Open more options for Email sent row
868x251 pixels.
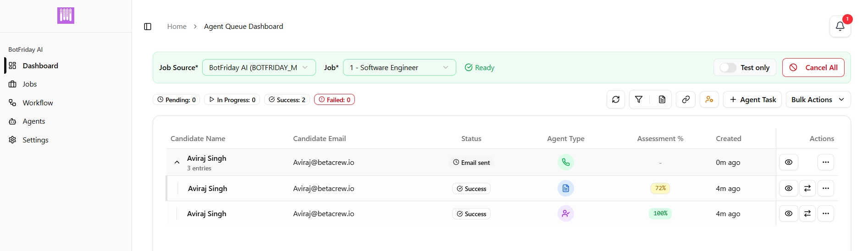[826, 162]
